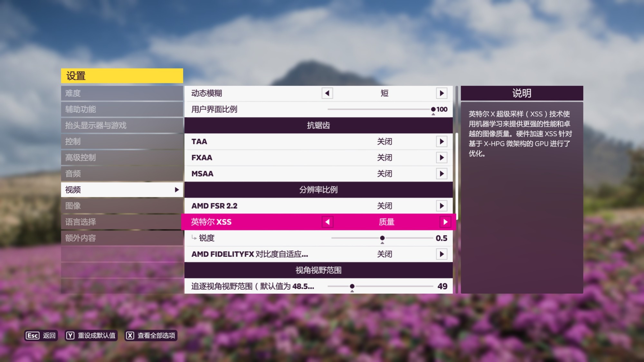This screenshot has width=644, height=362.
Task: Adjust the 锐度 sharpness slider
Action: (x=382, y=238)
